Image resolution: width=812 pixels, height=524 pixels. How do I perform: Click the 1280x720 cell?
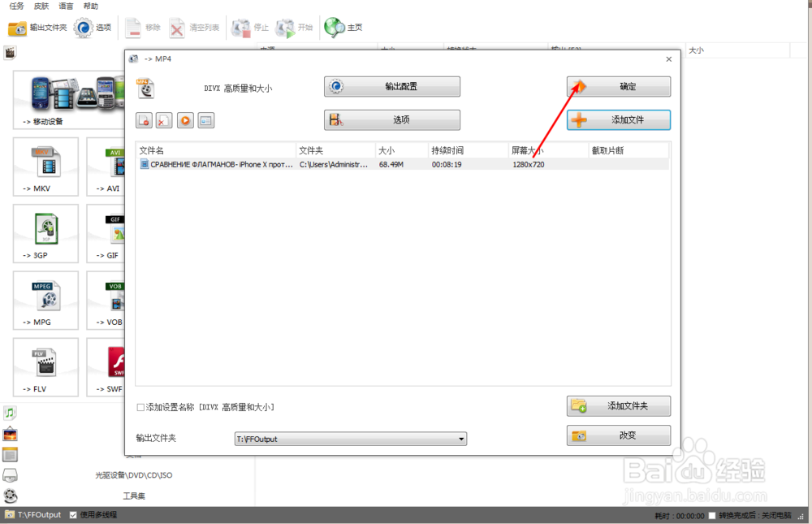529,164
